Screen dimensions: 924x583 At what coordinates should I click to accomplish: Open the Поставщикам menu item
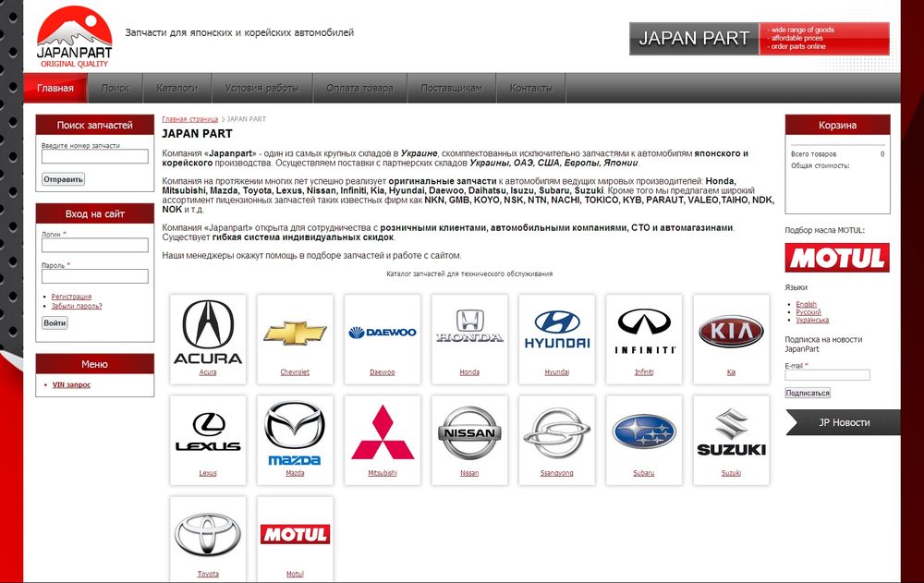(452, 88)
